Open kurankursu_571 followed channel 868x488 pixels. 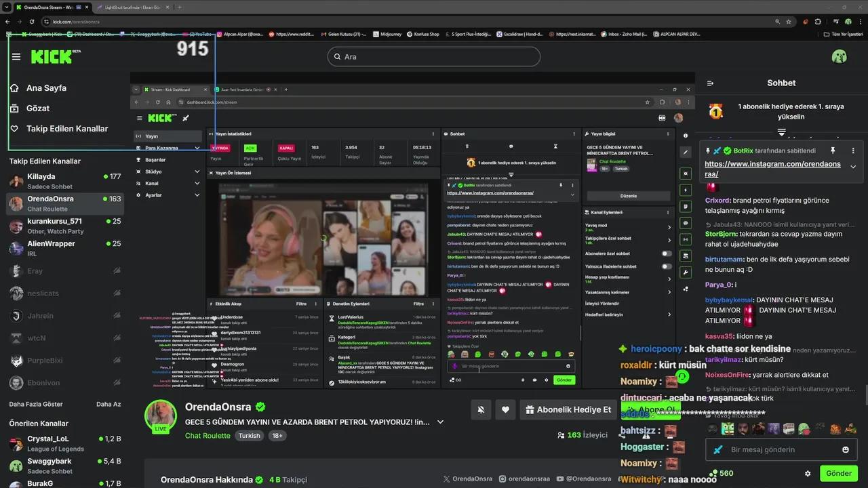pyautogui.click(x=65, y=226)
